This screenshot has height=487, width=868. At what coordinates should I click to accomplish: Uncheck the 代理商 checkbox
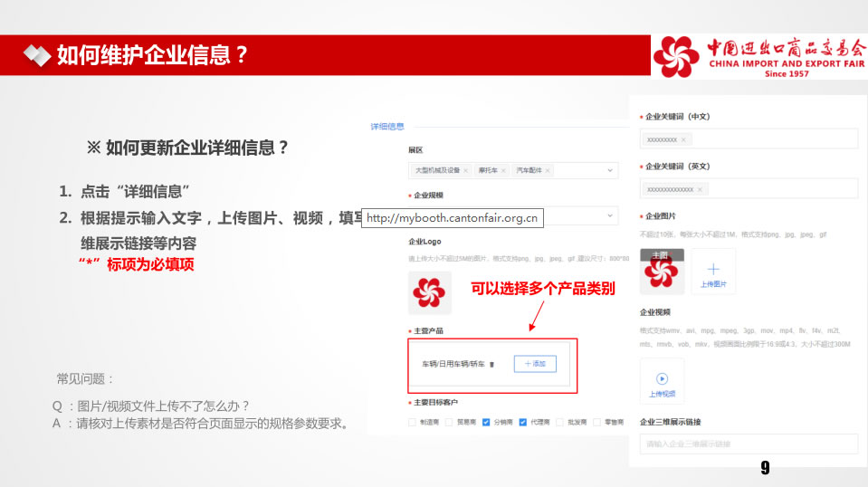[522, 422]
